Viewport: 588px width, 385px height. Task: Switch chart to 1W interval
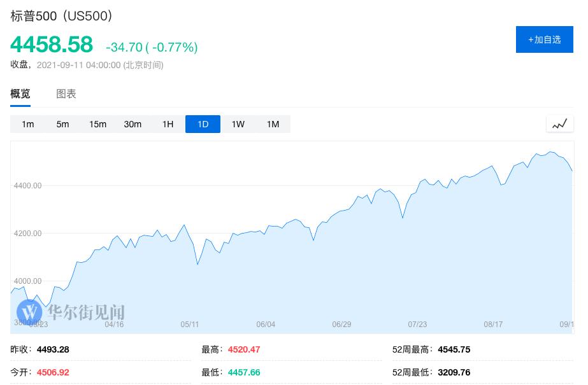pos(238,124)
